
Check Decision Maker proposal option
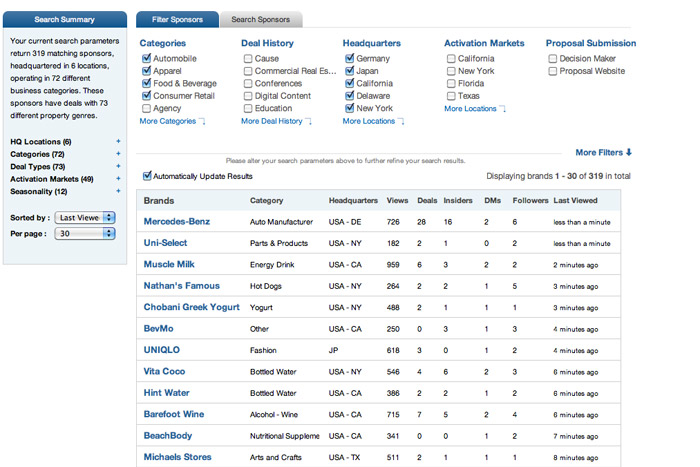coord(553,58)
